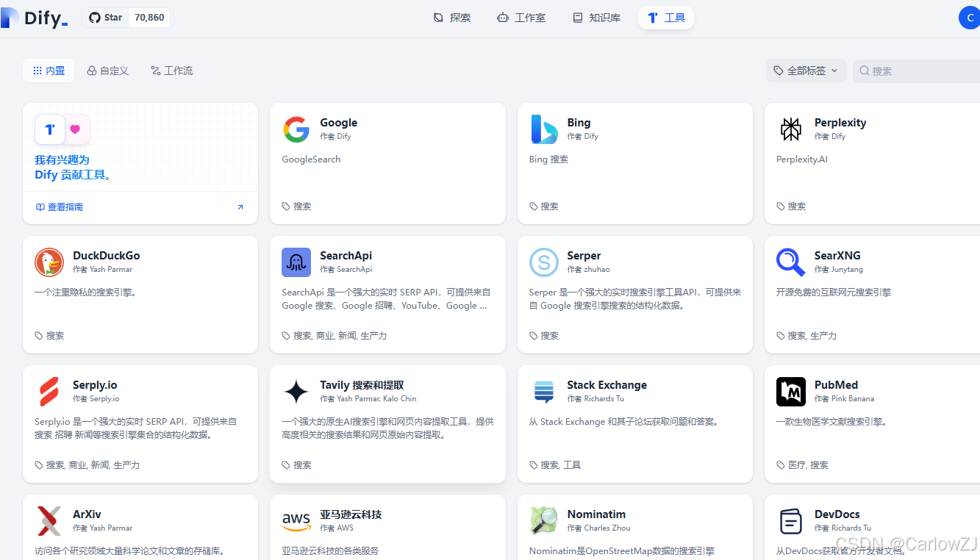Click the external link arrow icon
The height and width of the screenshot is (560, 980).
click(240, 207)
